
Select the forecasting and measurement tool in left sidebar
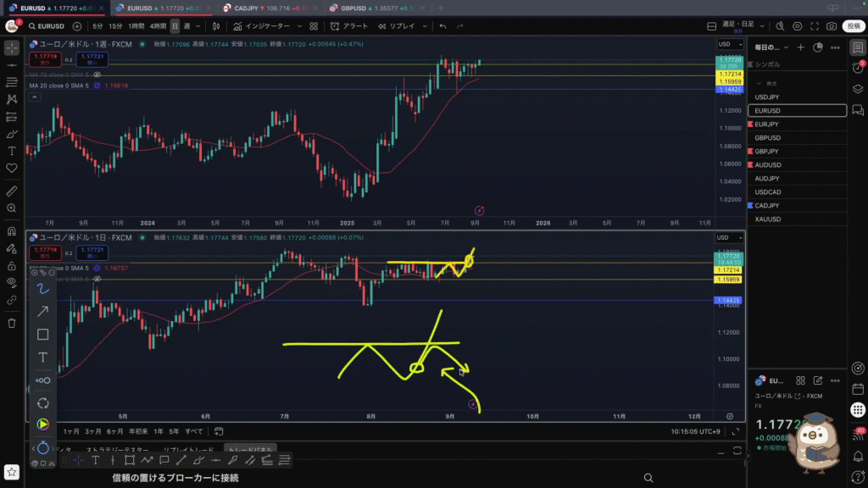click(12, 117)
